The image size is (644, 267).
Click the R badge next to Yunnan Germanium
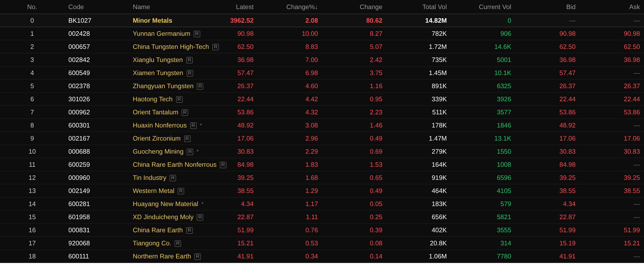point(197,34)
